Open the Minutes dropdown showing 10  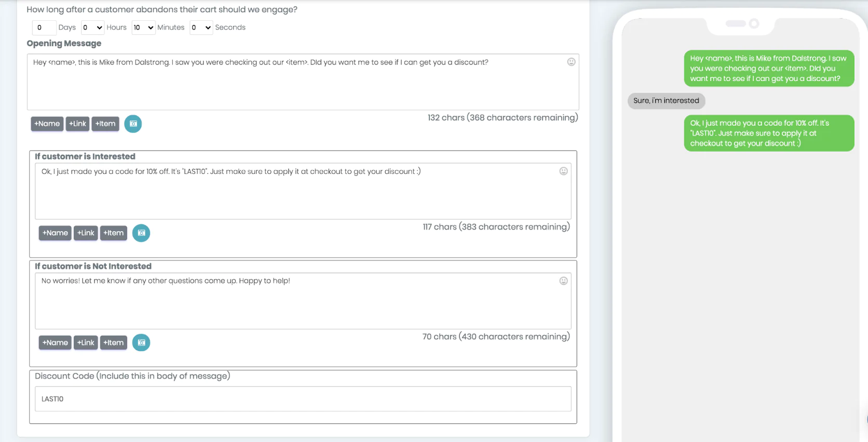coord(143,28)
